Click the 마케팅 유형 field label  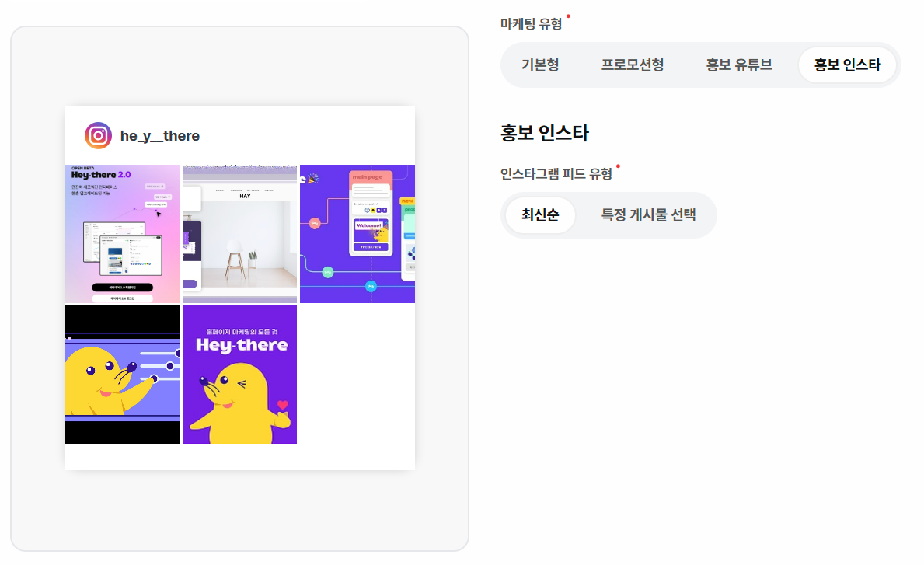(x=531, y=24)
